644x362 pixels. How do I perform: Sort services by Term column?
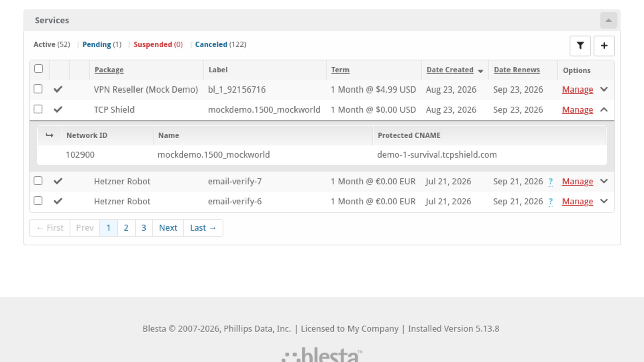click(340, 70)
